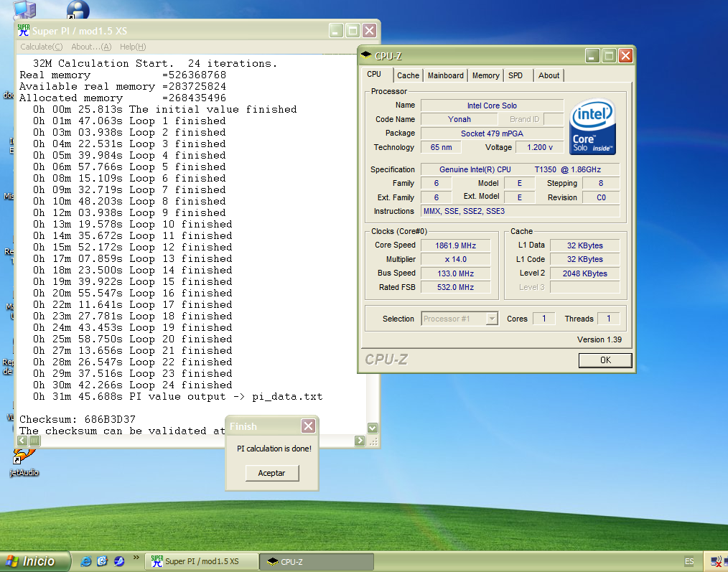728x572 pixels.
Task: Click the Name field Intel Core Solo
Action: coord(492,106)
